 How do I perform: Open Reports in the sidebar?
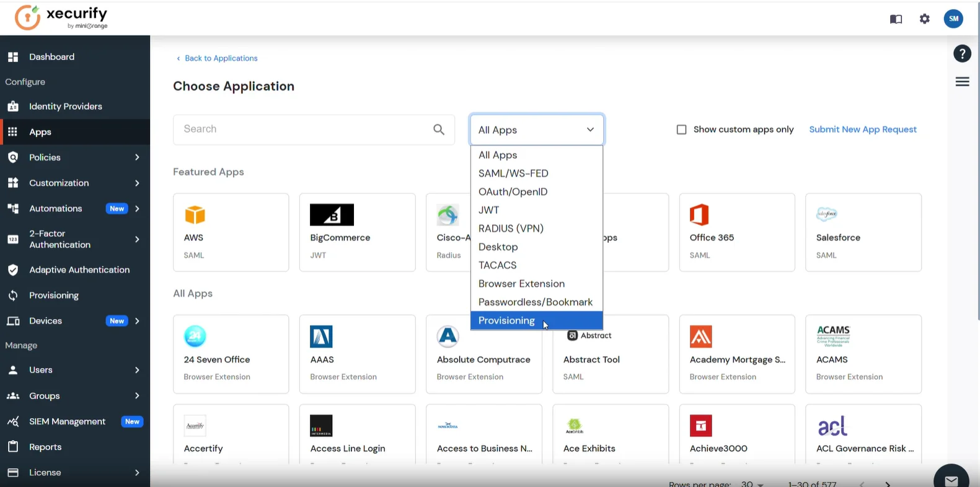click(x=75, y=447)
